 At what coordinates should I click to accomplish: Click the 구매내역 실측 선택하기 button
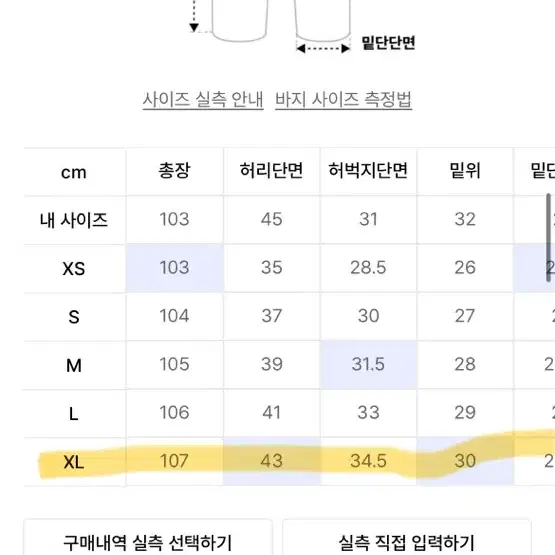(148, 541)
